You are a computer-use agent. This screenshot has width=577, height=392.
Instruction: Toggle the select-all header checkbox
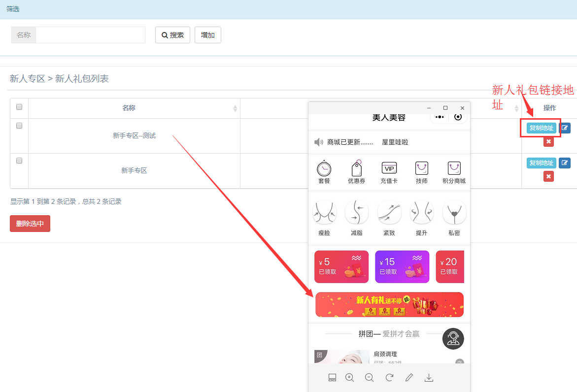pyautogui.click(x=19, y=107)
